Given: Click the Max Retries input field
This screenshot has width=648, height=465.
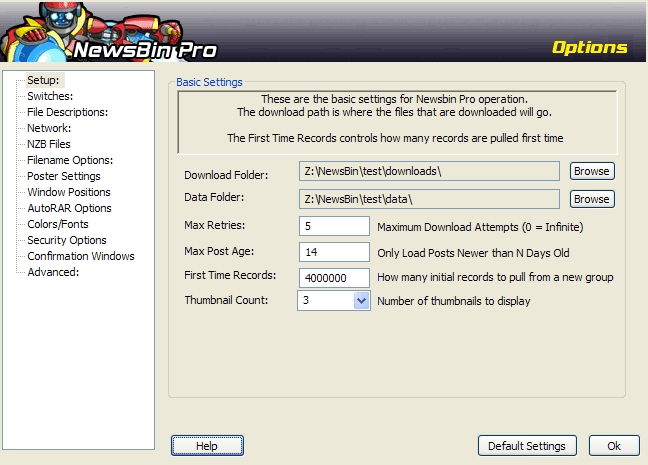Looking at the screenshot, I should click(x=334, y=226).
